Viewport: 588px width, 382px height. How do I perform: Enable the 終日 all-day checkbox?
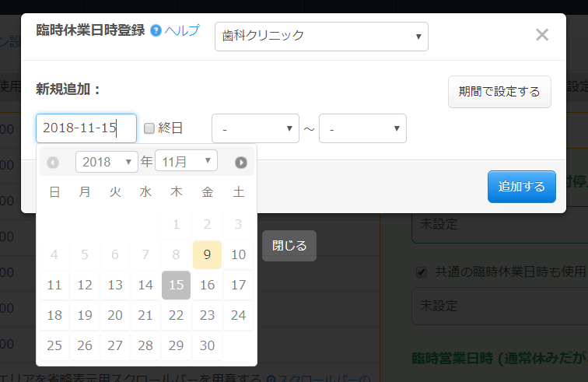click(x=149, y=128)
